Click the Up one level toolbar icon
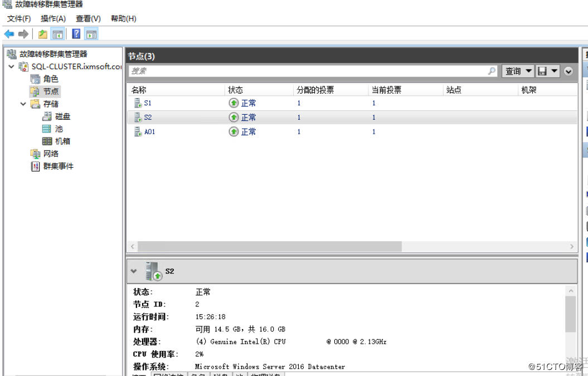Image resolution: width=588 pixels, height=376 pixels. click(x=43, y=34)
